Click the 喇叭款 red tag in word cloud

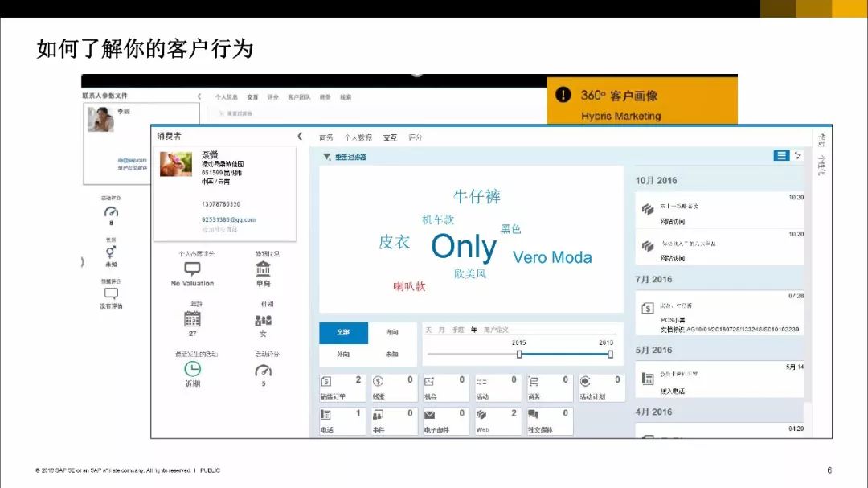(x=409, y=286)
